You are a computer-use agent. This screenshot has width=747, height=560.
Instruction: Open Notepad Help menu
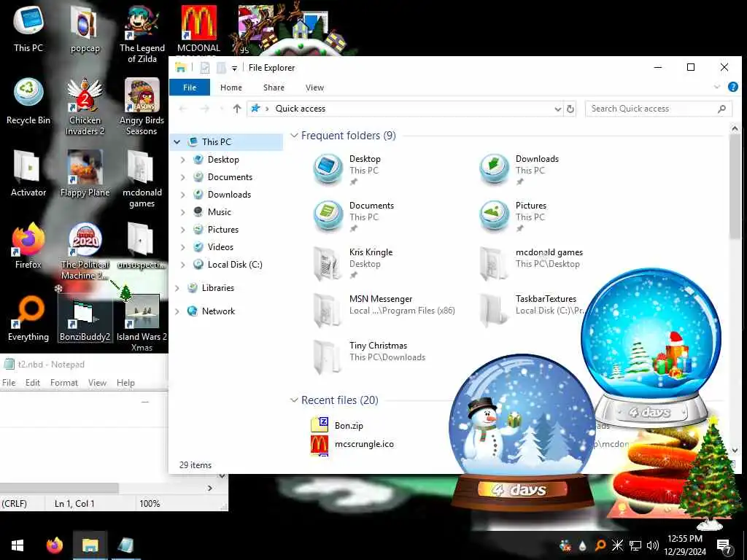125,383
